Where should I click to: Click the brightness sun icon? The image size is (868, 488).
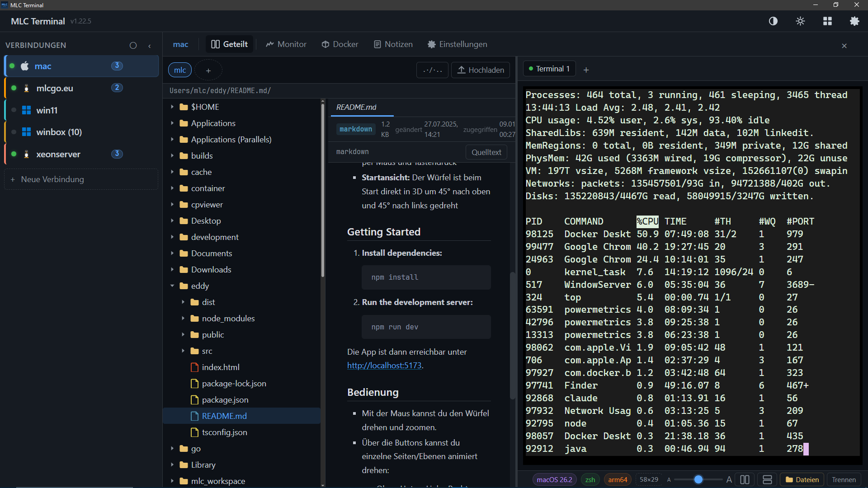tap(800, 21)
